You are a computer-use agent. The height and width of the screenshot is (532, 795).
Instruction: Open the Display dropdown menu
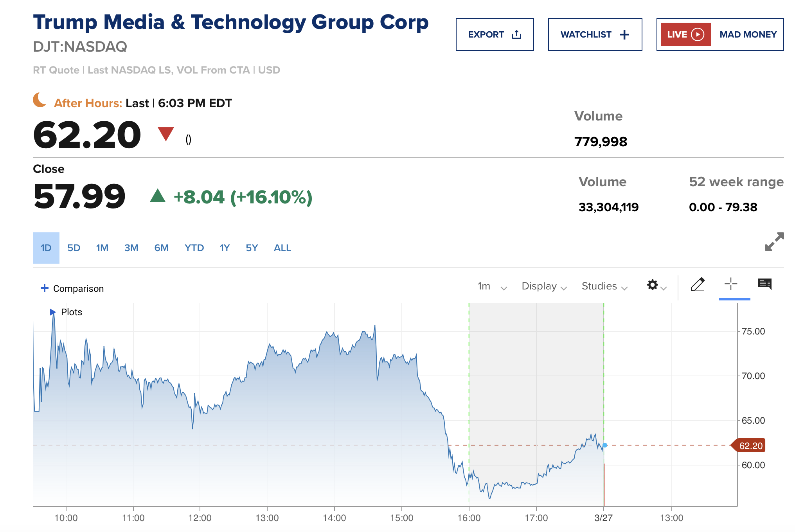544,286
